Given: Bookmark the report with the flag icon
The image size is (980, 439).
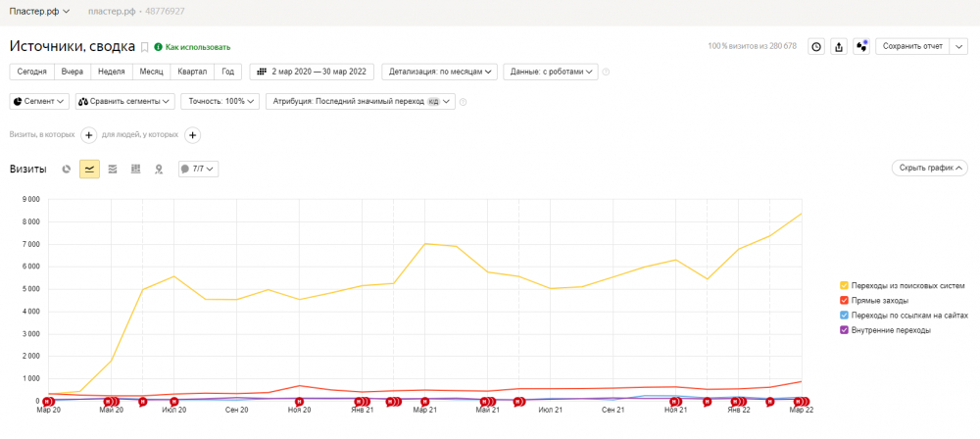Looking at the screenshot, I should (x=145, y=46).
